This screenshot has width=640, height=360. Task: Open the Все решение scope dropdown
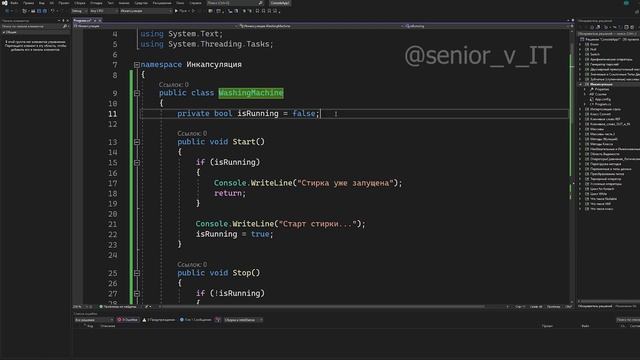pos(94,320)
